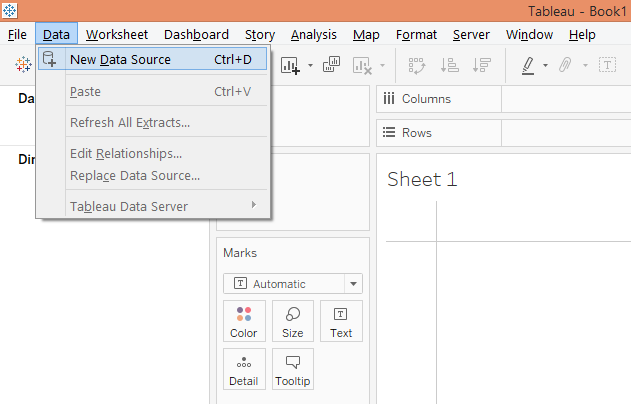
Task: Click the Sheet 1 title
Action: (422, 180)
